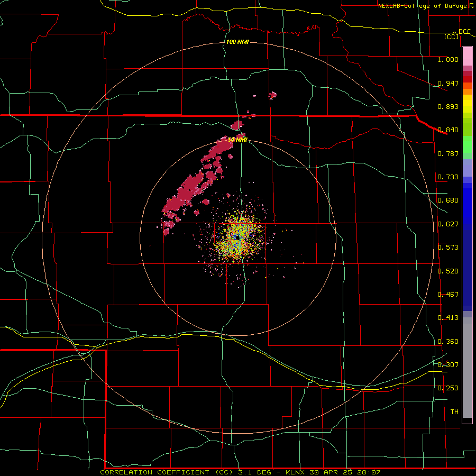Click the 0.360 scale value
The image size is (476, 476).
click(x=448, y=342)
